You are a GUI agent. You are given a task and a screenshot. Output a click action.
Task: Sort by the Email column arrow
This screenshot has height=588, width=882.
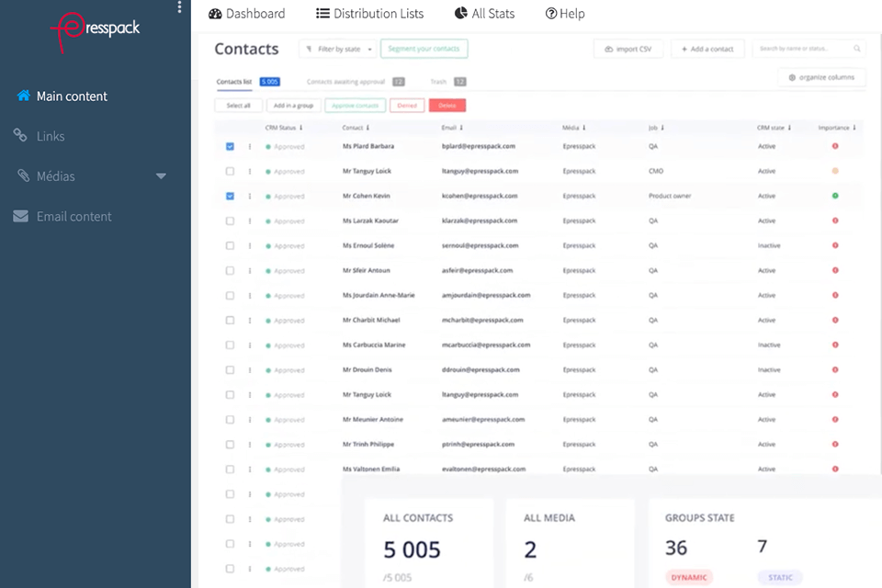pos(460,128)
